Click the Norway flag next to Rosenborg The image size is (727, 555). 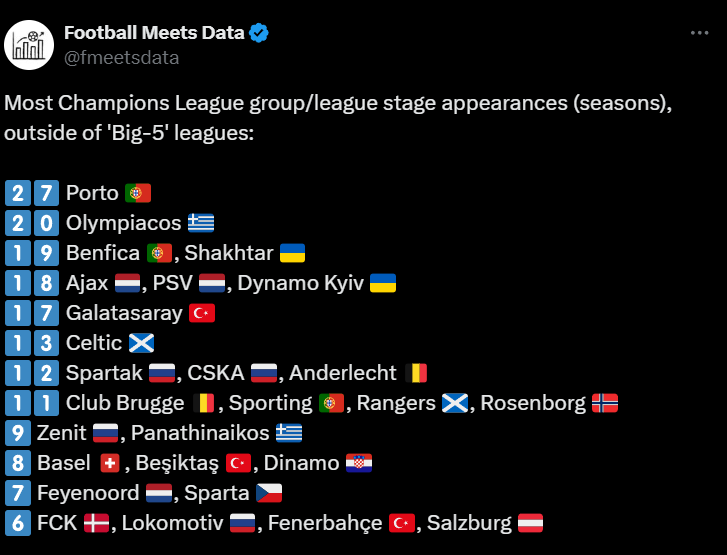[x=605, y=403]
